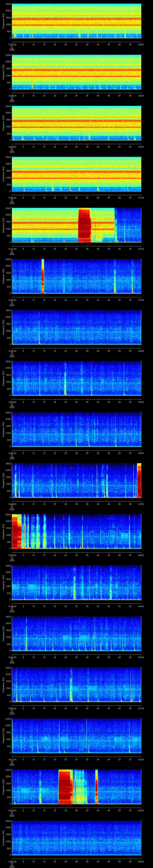Image resolution: width=153 pixels, height=868 pixels.
Task: Select the narrow red burst at 39s in the 6:52 panel
Action: pyautogui.click(x=97, y=786)
